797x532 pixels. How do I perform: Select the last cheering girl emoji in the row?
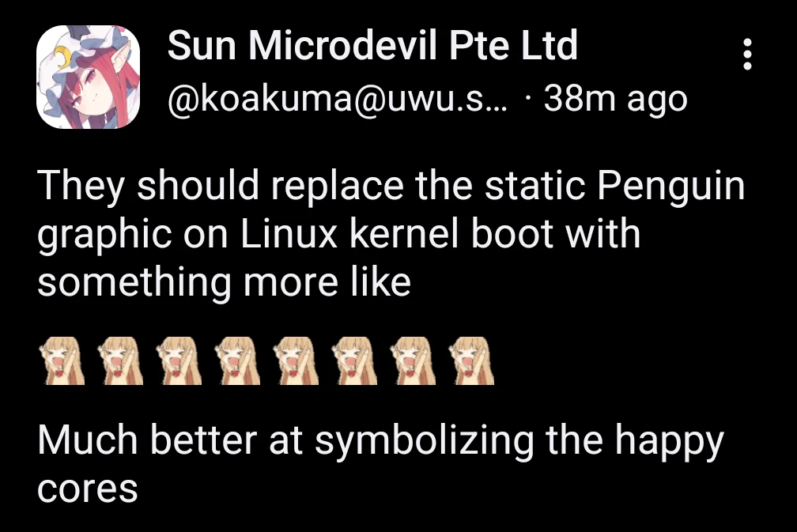[x=470, y=360]
